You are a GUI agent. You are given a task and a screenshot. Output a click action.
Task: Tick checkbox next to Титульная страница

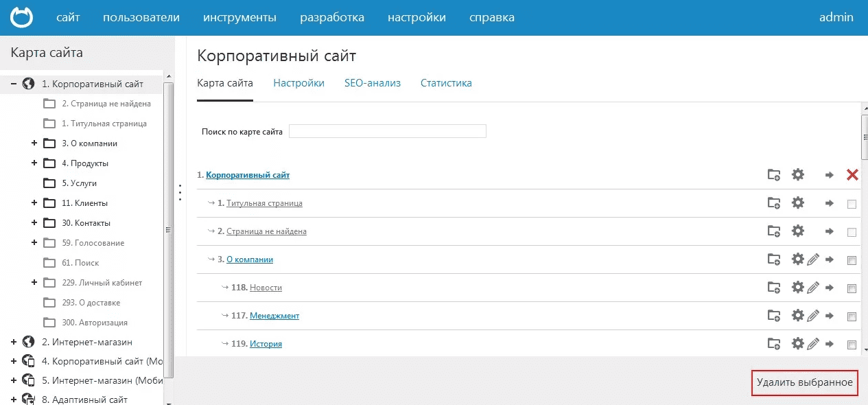point(852,202)
